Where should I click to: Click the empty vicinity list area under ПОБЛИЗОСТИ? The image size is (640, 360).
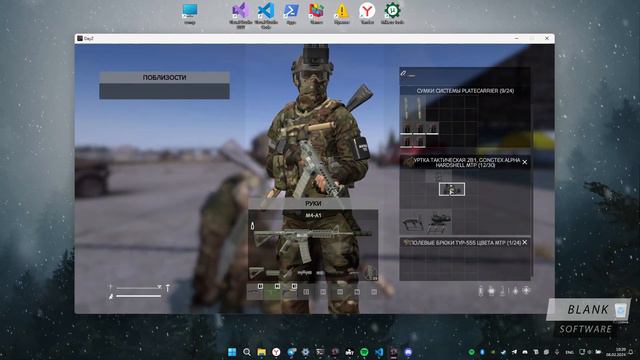click(164, 91)
